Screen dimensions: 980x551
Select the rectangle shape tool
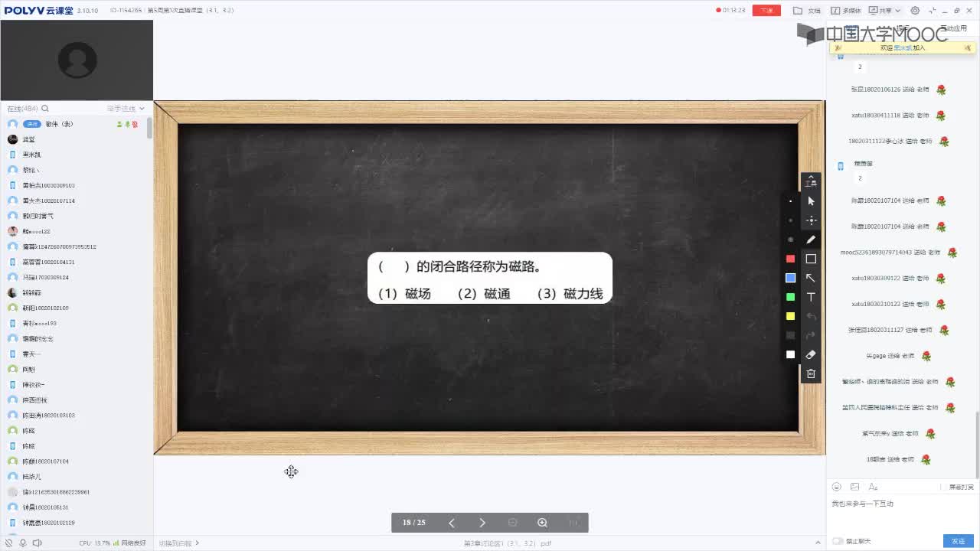pyautogui.click(x=811, y=259)
